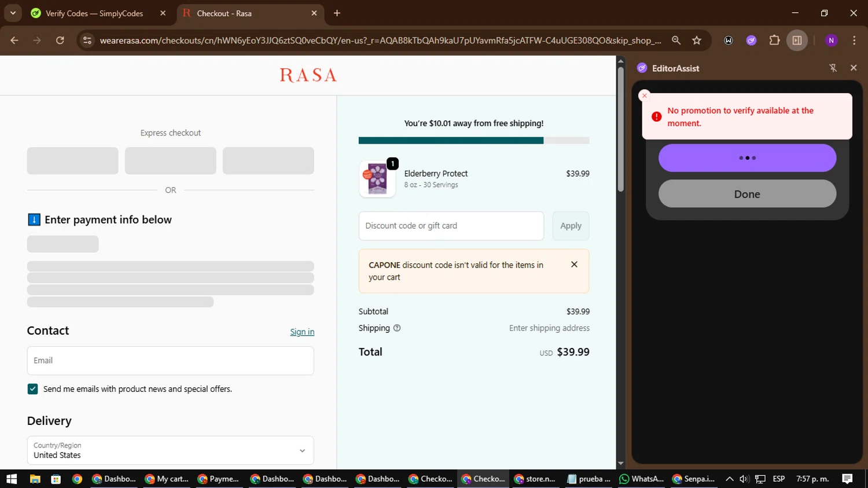The height and width of the screenshot is (488, 868).
Task: Toggle the browser side panel button
Action: pos(797,41)
